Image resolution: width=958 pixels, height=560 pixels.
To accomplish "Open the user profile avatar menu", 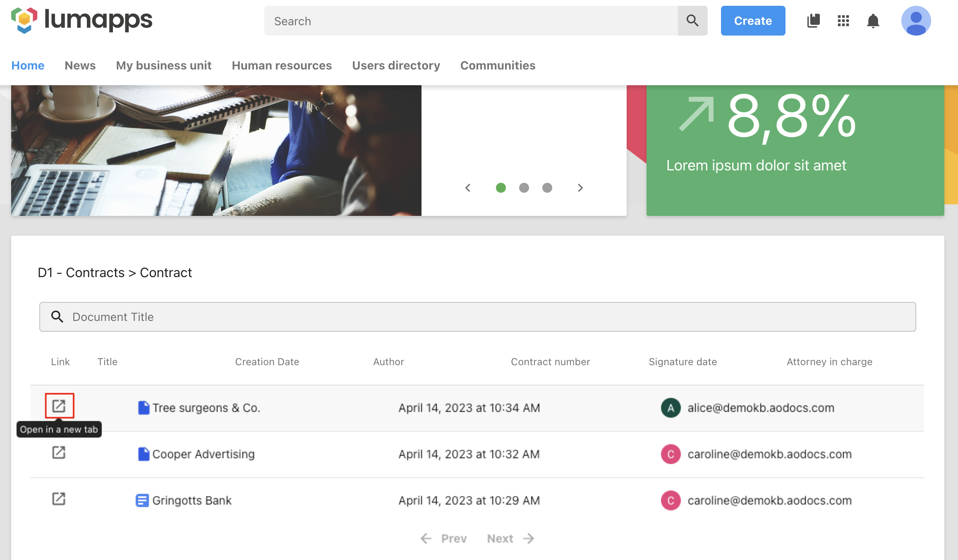I will tap(916, 21).
